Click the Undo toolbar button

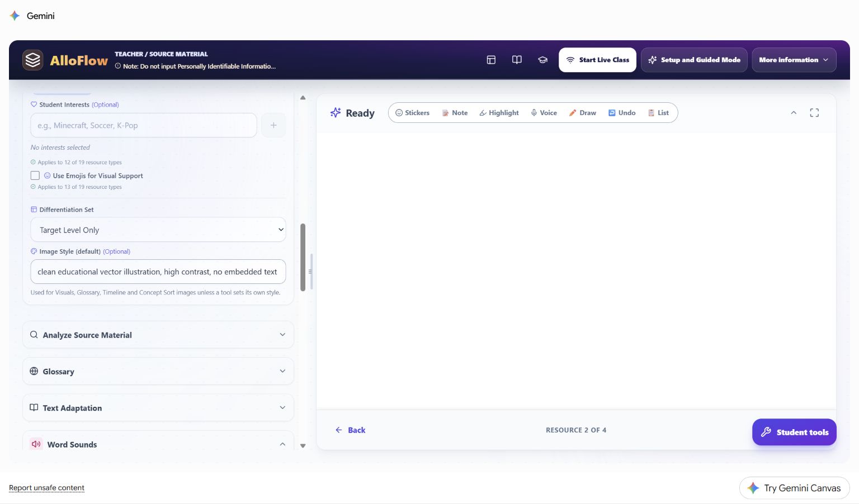tap(622, 113)
